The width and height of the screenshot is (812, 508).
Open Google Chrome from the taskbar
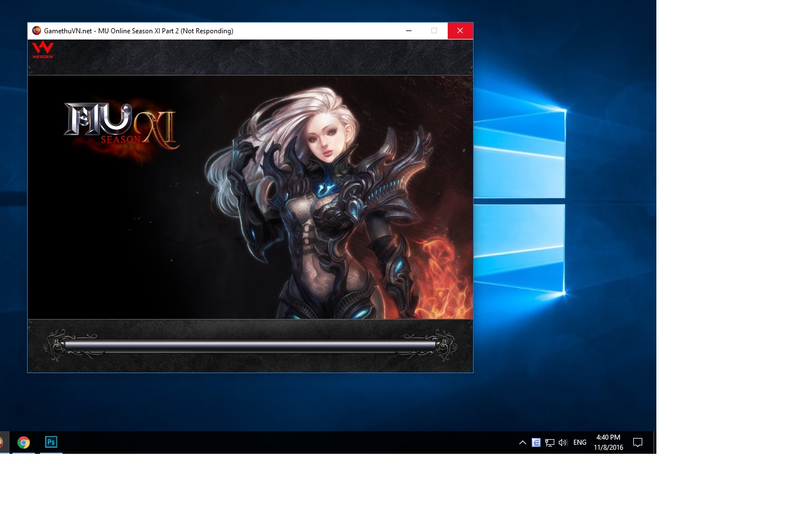24,443
